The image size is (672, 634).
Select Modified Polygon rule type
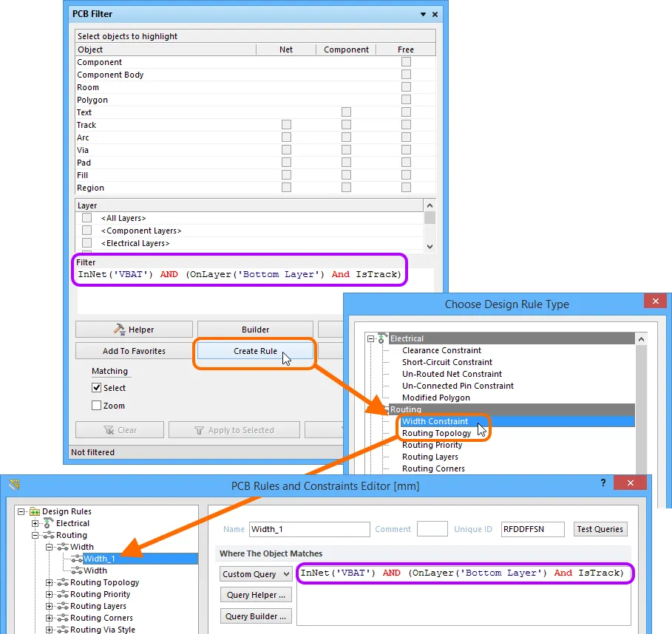coord(436,398)
